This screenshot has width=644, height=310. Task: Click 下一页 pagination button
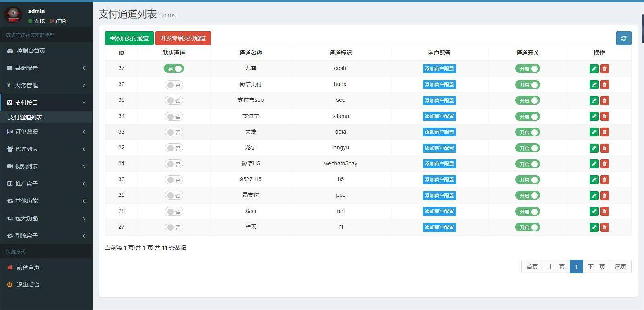(x=597, y=267)
